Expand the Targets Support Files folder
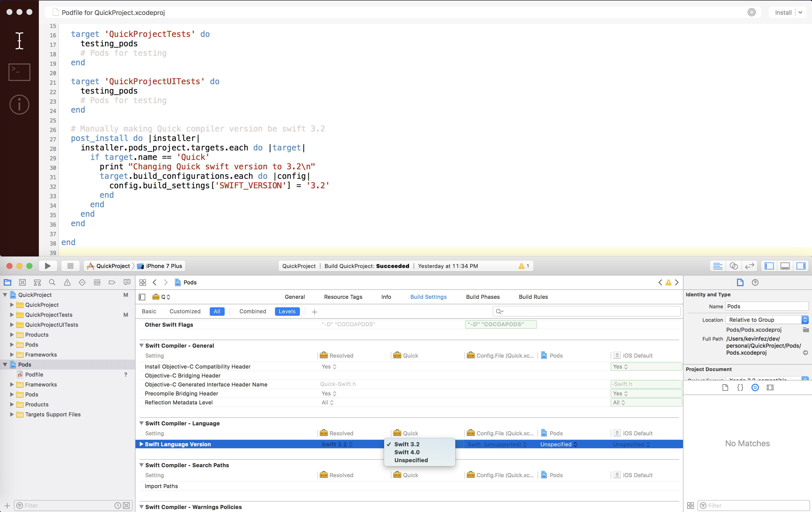This screenshot has height=512, width=812. click(x=12, y=415)
